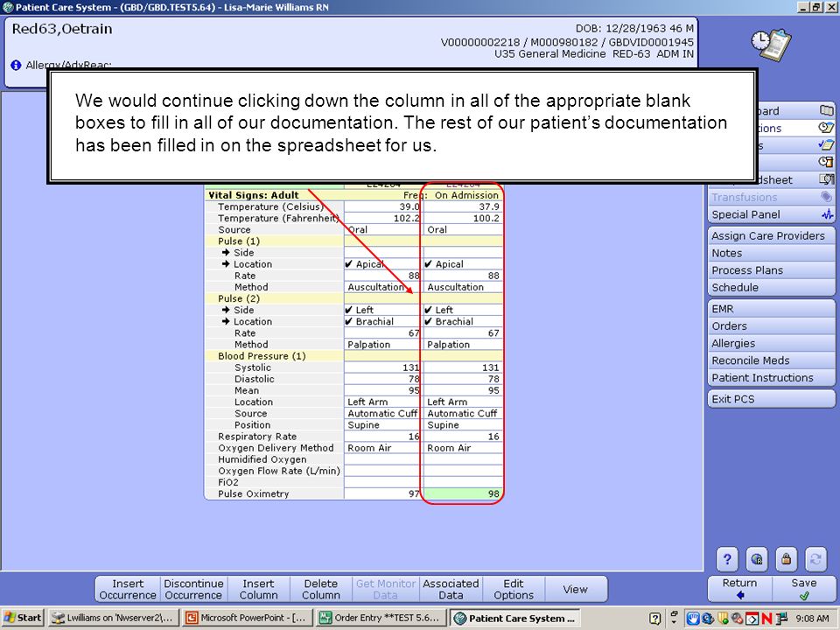Click the red N tray icon
Screen dimensions: 840x630
coord(766,619)
